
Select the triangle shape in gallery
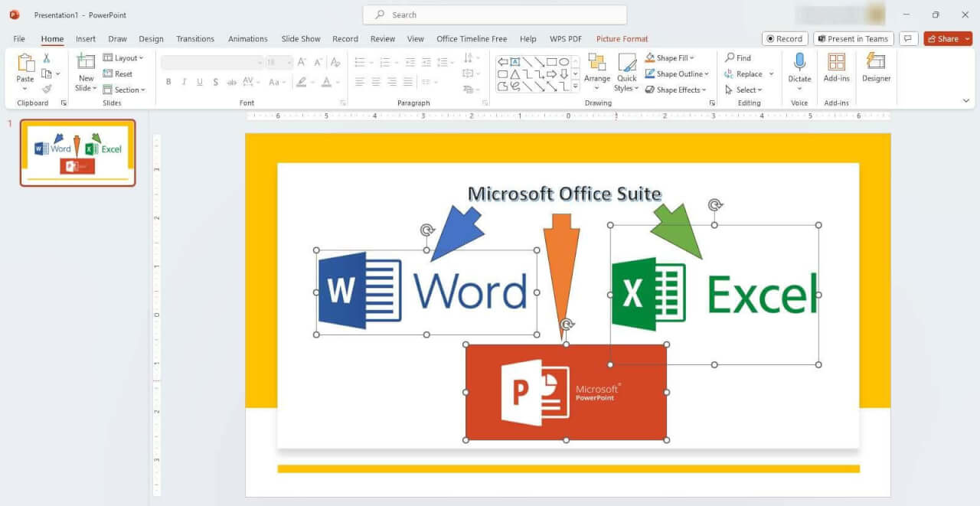click(x=515, y=74)
